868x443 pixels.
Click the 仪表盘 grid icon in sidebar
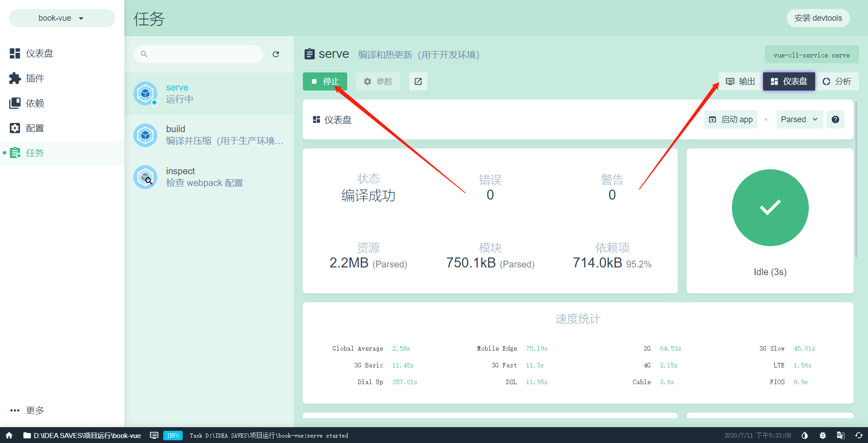tap(15, 53)
